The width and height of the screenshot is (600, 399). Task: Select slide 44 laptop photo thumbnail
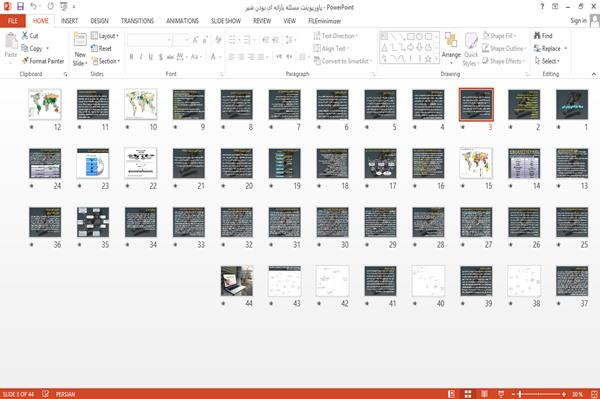(237, 281)
